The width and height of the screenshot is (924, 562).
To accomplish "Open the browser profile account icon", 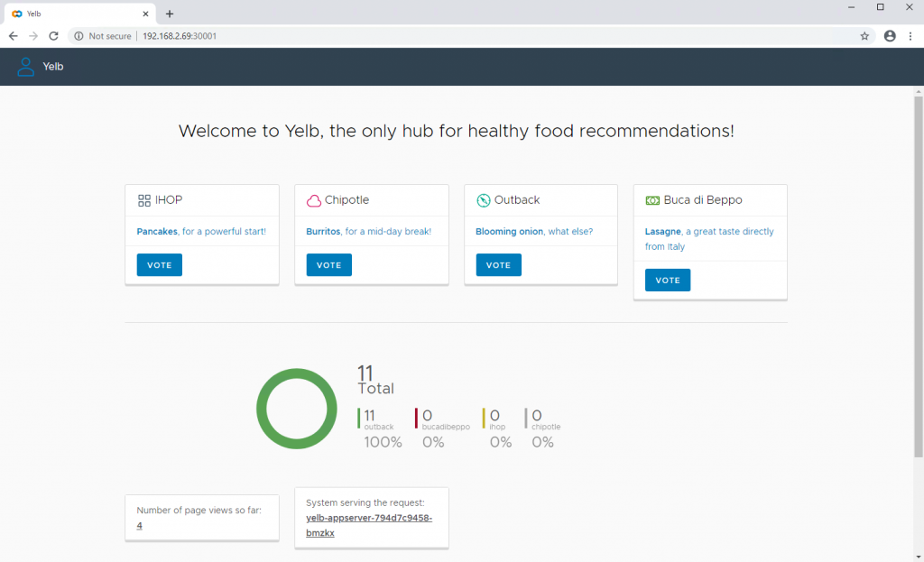I will point(890,36).
